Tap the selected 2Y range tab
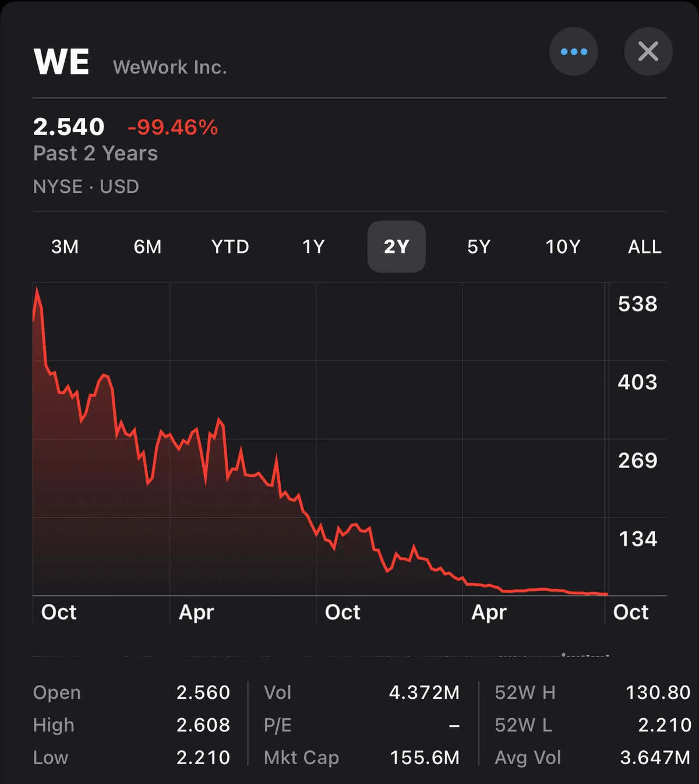 click(x=396, y=247)
